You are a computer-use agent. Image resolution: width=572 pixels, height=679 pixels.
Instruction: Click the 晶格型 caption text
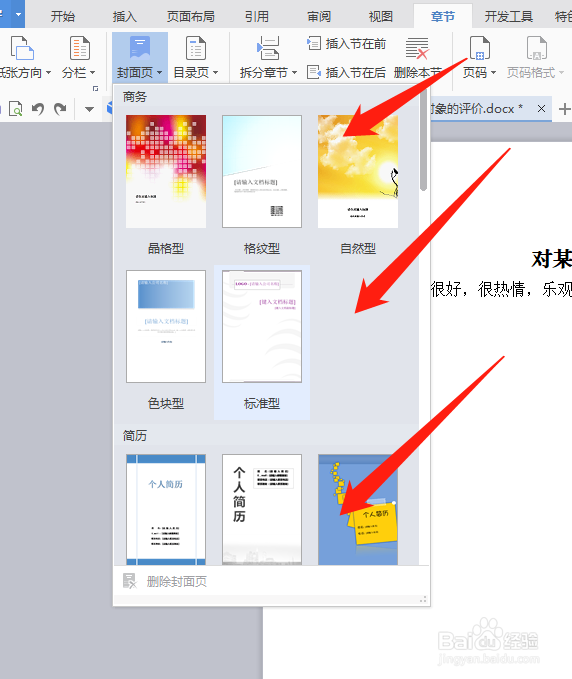[x=166, y=249]
